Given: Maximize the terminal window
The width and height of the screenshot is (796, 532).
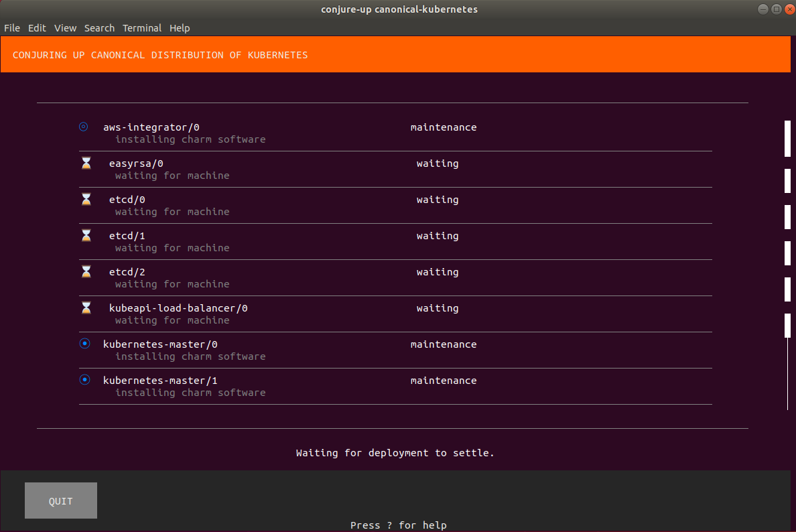Looking at the screenshot, I should click(776, 9).
